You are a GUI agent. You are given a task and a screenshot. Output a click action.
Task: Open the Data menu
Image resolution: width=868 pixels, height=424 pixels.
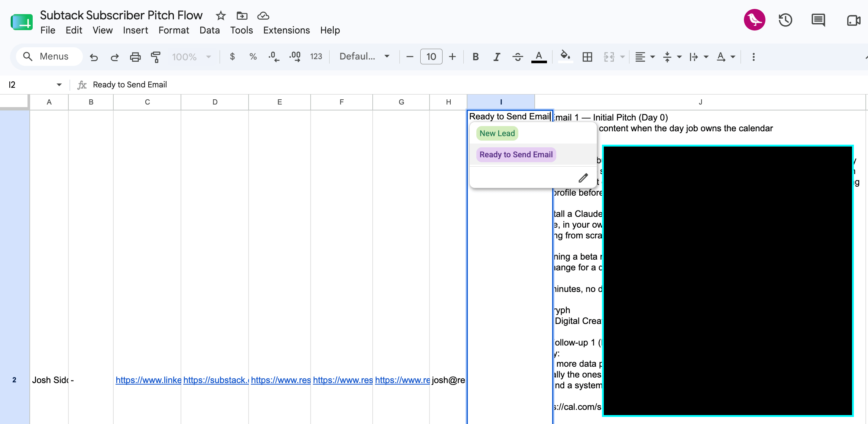210,30
